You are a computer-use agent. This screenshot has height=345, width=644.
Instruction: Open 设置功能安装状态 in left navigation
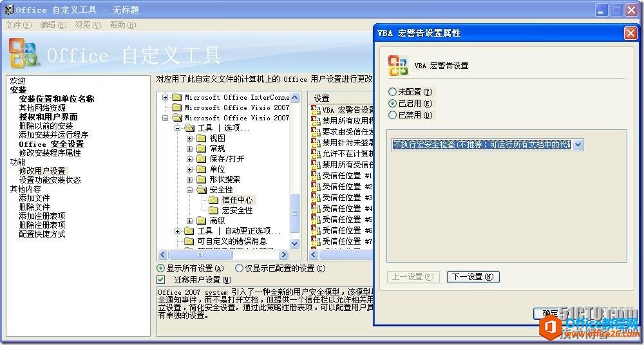[50, 180]
